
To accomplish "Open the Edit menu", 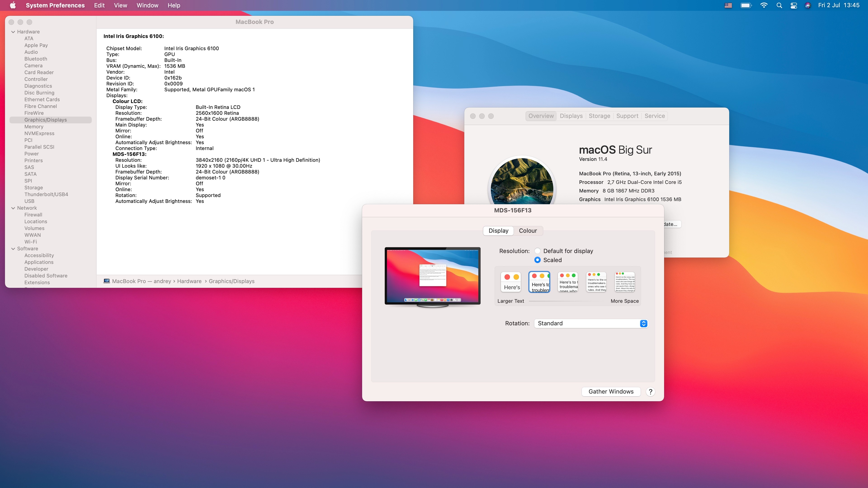I will coord(99,5).
